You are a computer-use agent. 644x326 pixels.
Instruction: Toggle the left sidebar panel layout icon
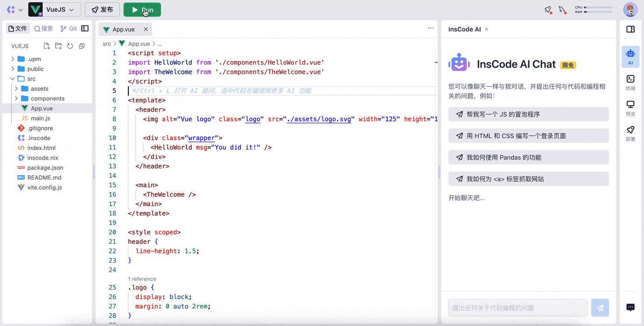[85, 28]
